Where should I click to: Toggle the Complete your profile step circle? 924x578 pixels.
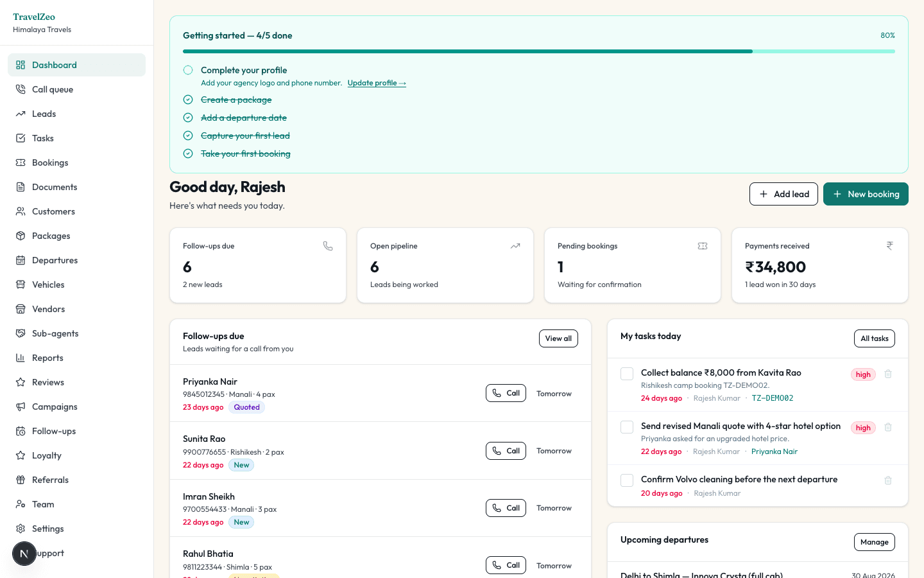pos(188,70)
